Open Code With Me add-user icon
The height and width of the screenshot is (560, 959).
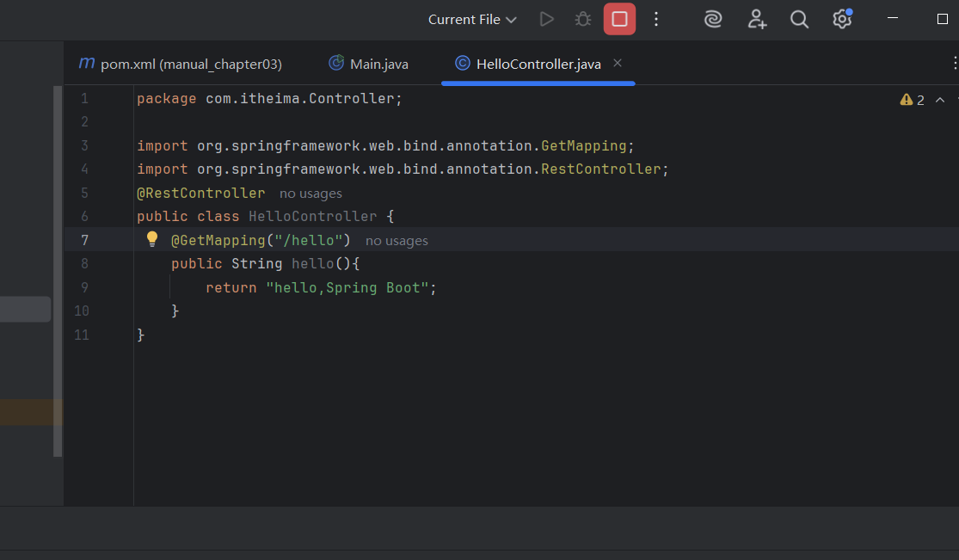click(757, 19)
